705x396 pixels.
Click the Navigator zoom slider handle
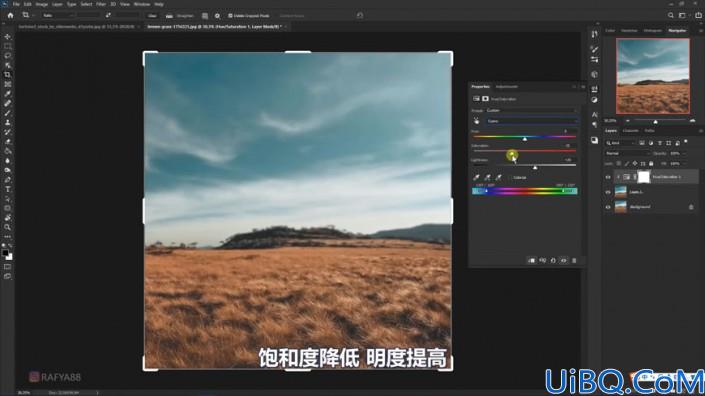(x=656, y=122)
